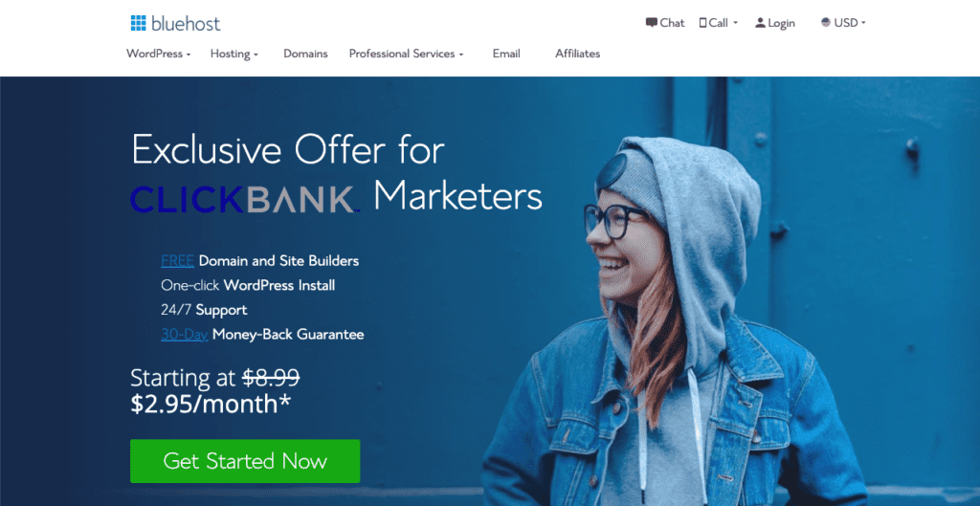
Task: Click the Chat speech bubble icon
Action: point(652,23)
